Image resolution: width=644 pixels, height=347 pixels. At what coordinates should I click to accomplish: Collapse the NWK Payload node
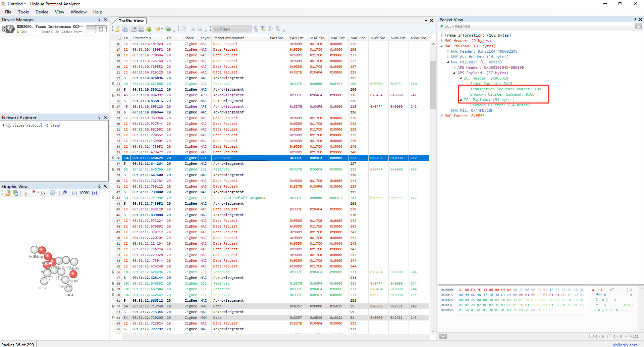(x=448, y=62)
